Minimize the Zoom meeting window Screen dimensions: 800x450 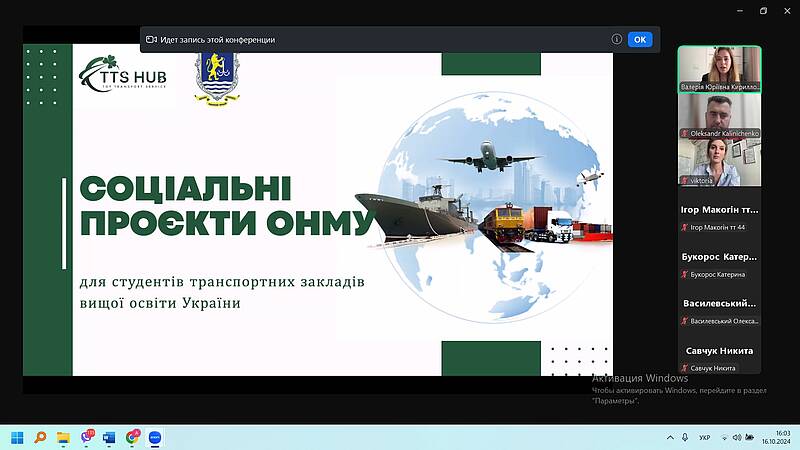[740, 11]
